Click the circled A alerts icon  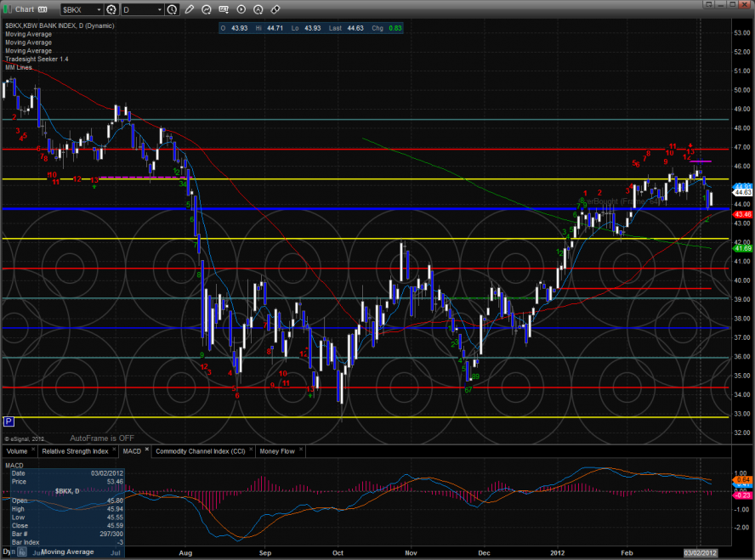pyautogui.click(x=258, y=9)
